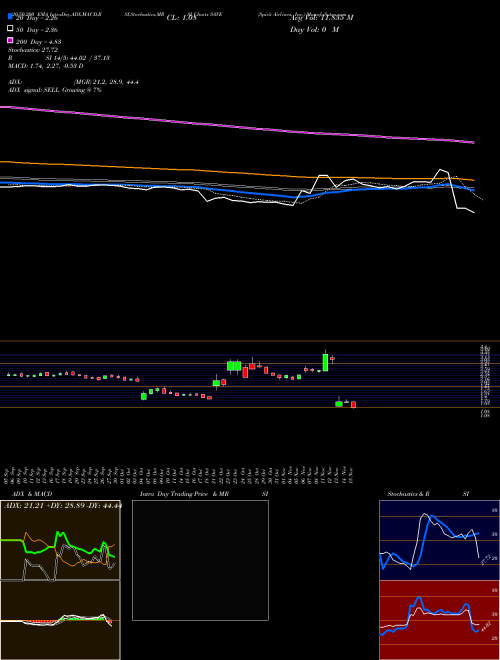Click the empty Intra Day Trading Price panel
Screen dimensions: 500x660
tap(200, 560)
